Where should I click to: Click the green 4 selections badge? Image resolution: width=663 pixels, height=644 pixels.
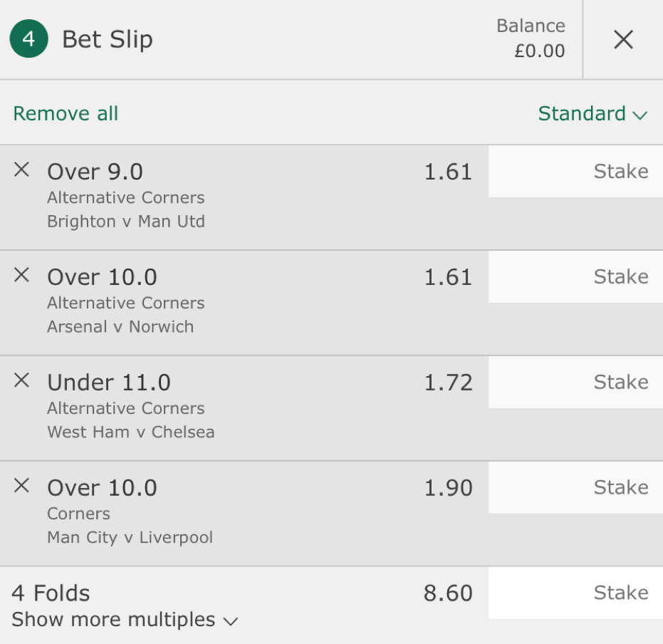[x=28, y=38]
